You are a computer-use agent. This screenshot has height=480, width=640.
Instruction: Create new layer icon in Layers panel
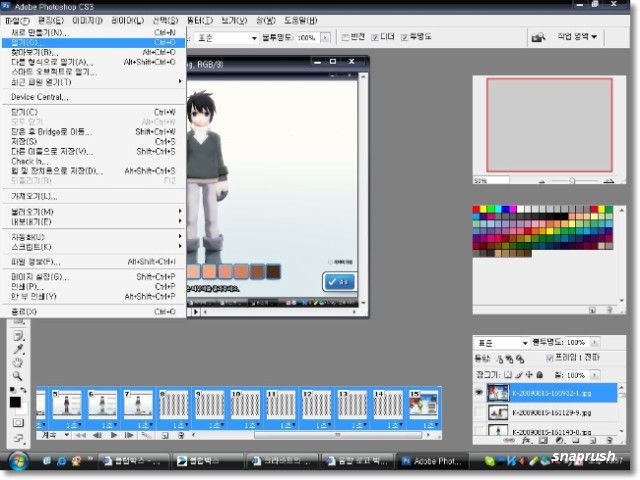coord(593,441)
